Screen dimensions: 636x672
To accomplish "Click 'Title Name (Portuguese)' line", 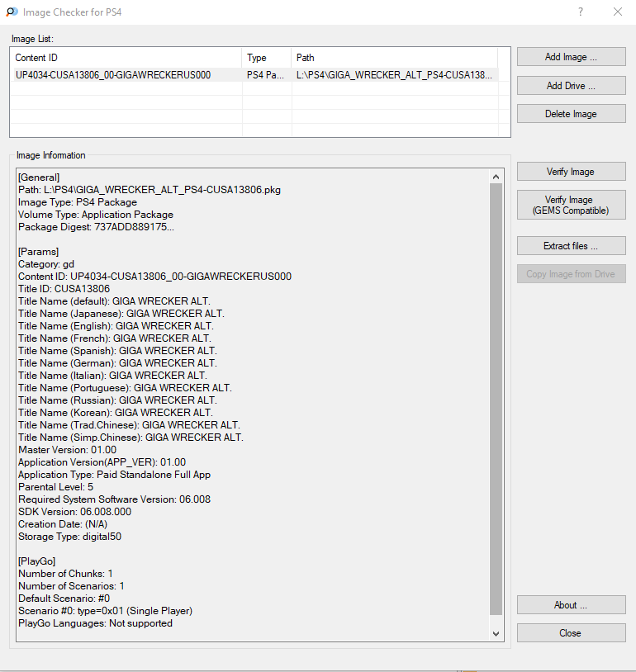I will pyautogui.click(x=125, y=388).
